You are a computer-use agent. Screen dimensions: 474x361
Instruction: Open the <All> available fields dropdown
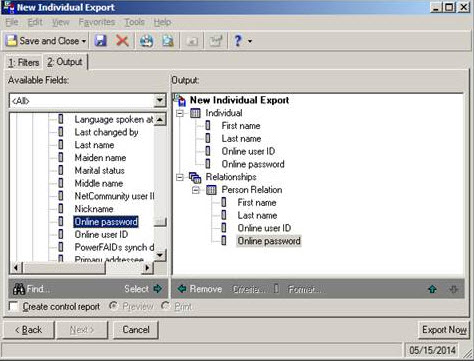[x=160, y=100]
